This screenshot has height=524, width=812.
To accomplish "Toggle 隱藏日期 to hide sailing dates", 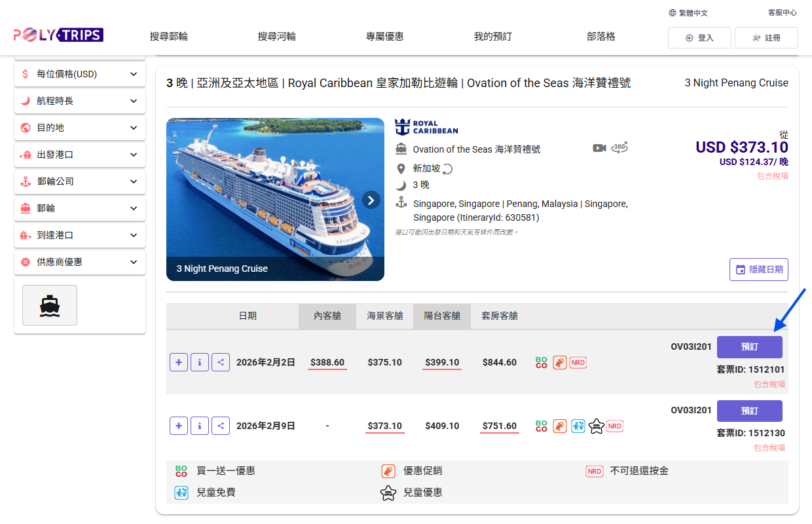I will 759,269.
